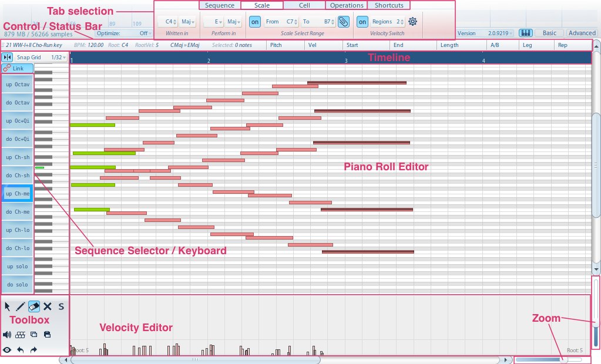Click bar 4 on the timeline
The image size is (601, 364).
point(484,60)
